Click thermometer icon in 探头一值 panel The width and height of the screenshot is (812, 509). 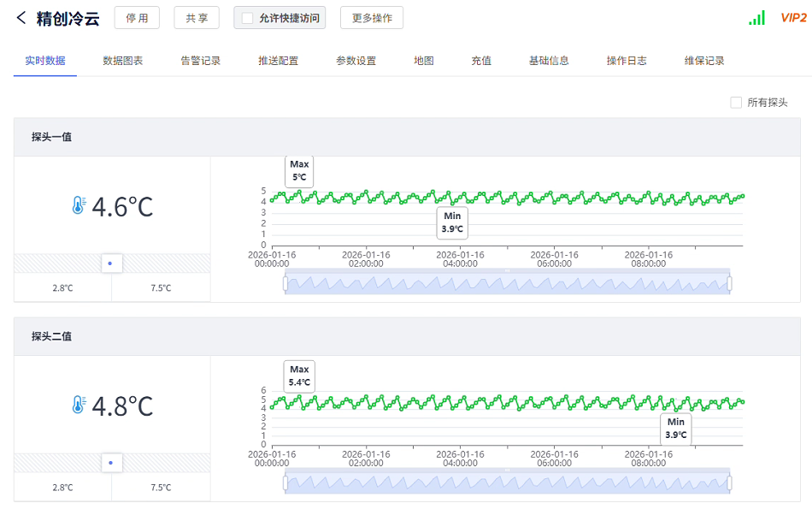point(79,206)
